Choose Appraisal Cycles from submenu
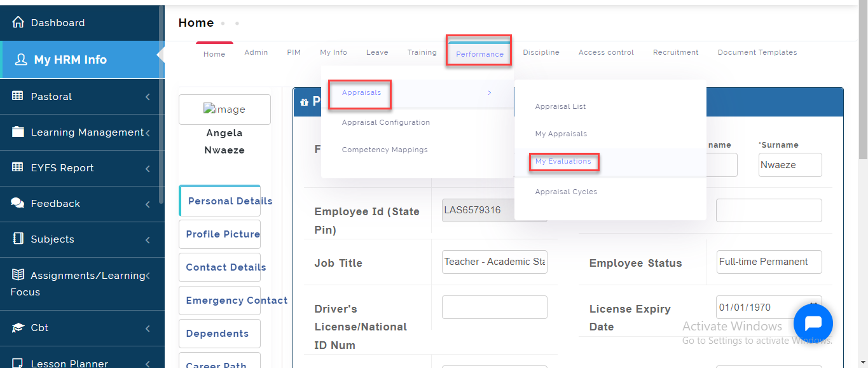Viewport: 868px width, 368px height. (566, 192)
